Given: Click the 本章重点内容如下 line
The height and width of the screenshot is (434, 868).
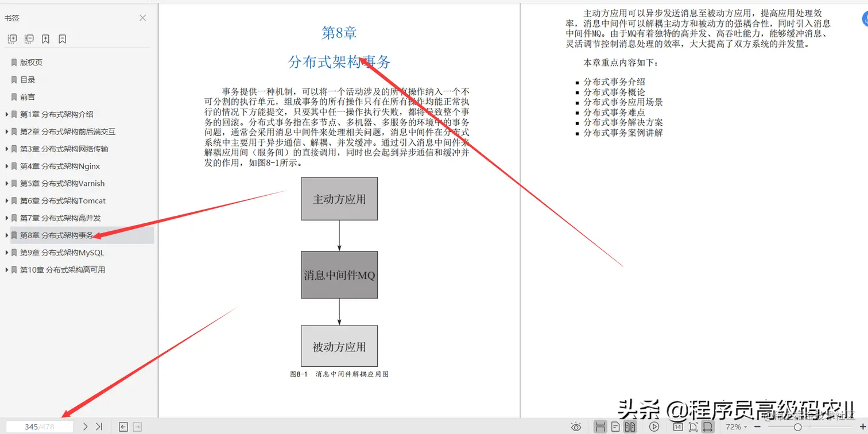Looking at the screenshot, I should [x=622, y=62].
